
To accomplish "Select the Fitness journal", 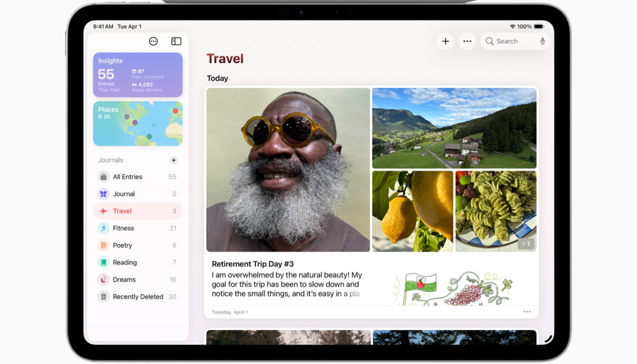I will [x=123, y=228].
